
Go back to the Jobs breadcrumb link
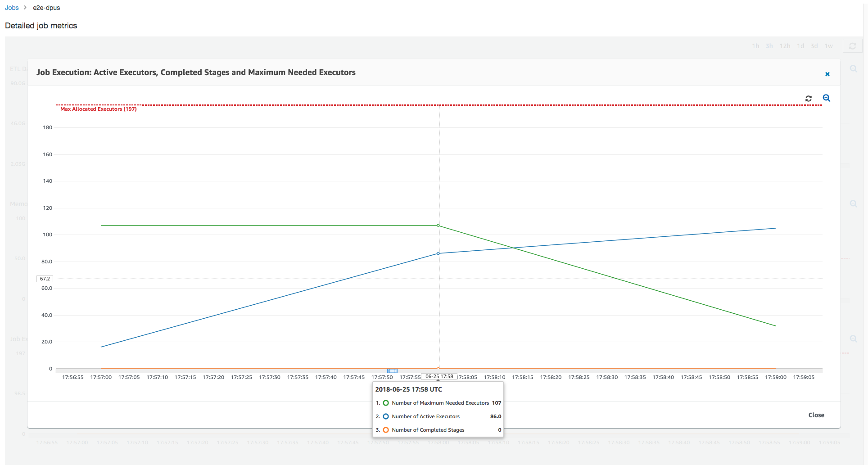coord(12,8)
